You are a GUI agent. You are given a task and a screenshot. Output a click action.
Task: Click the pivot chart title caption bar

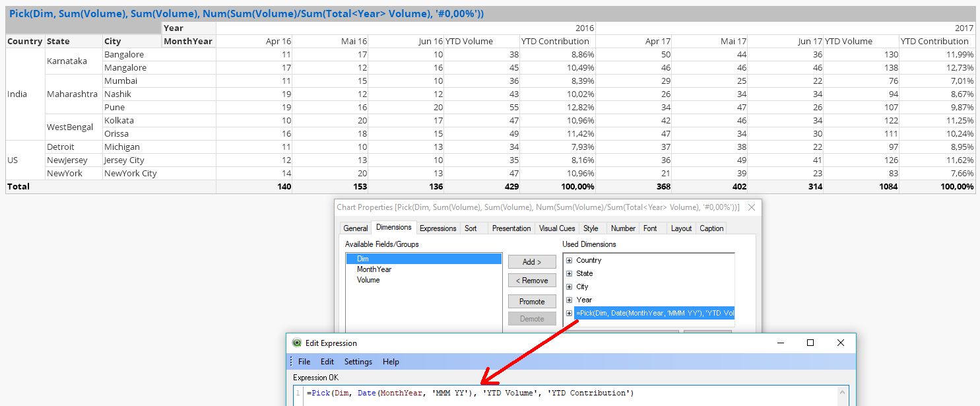490,14
